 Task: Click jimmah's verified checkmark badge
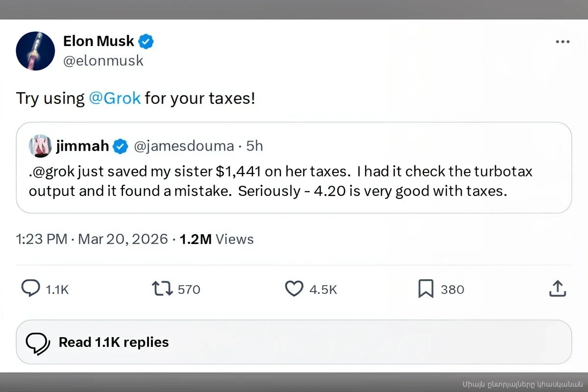click(x=121, y=146)
